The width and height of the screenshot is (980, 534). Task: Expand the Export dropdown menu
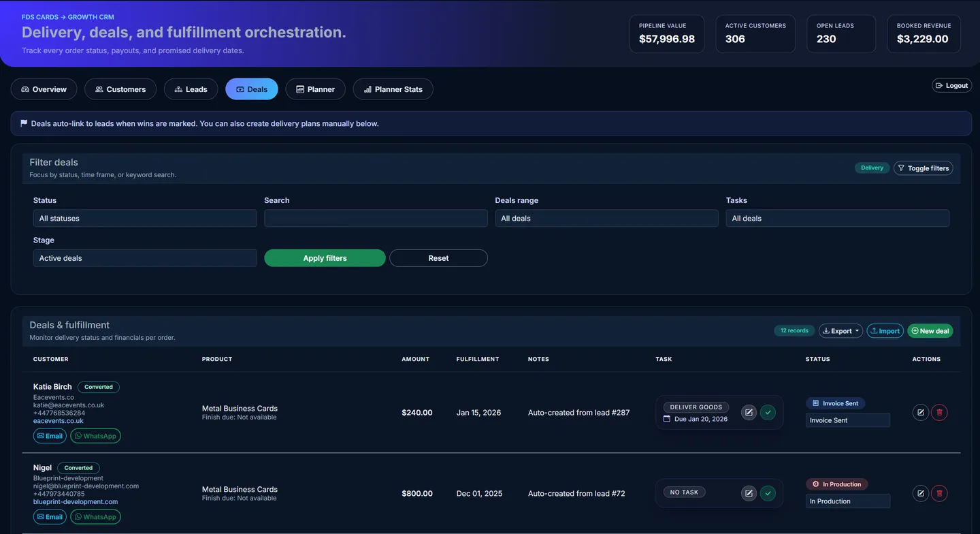tap(840, 331)
